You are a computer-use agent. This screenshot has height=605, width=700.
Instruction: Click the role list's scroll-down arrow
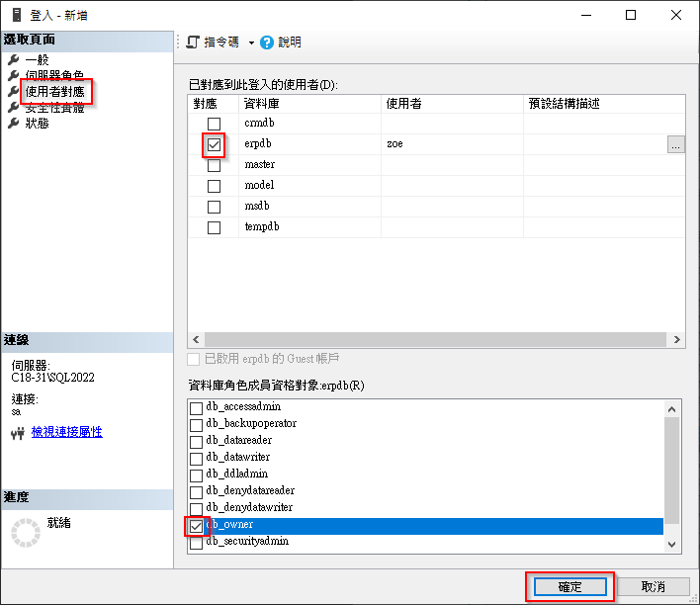click(x=672, y=545)
